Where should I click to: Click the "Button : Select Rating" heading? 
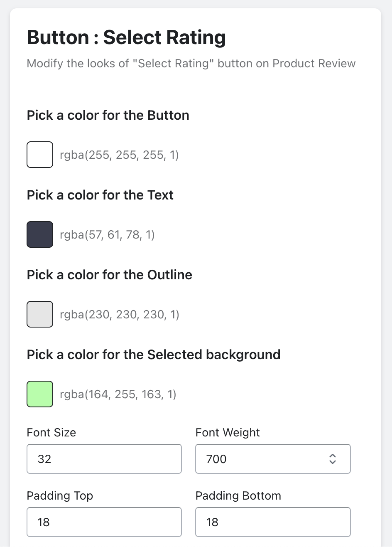click(x=126, y=37)
